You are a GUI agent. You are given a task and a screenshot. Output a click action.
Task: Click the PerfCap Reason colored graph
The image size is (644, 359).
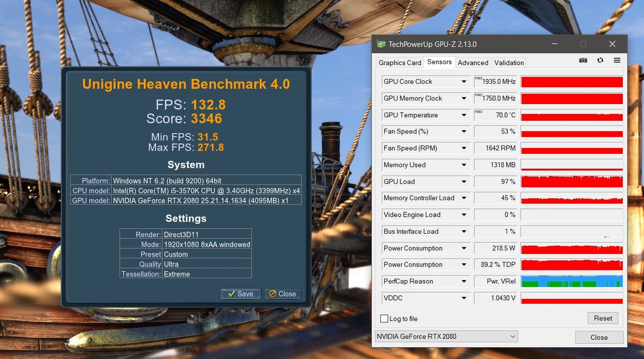point(572,282)
